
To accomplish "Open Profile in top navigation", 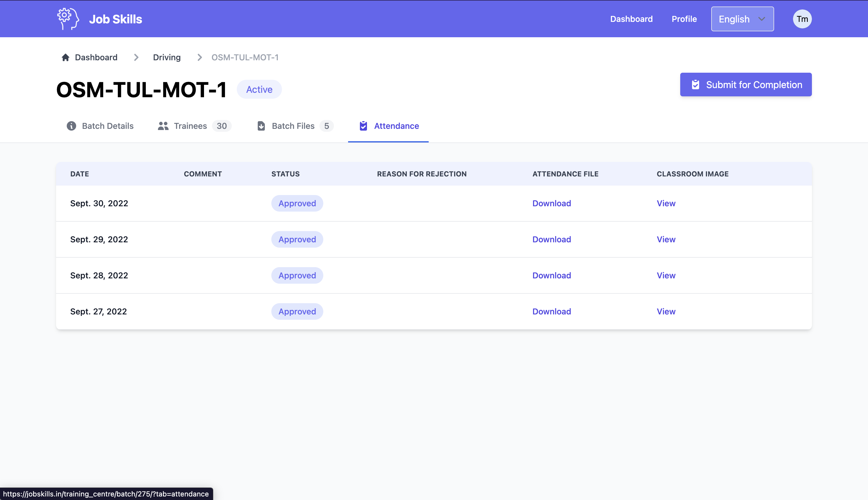I will 684,19.
